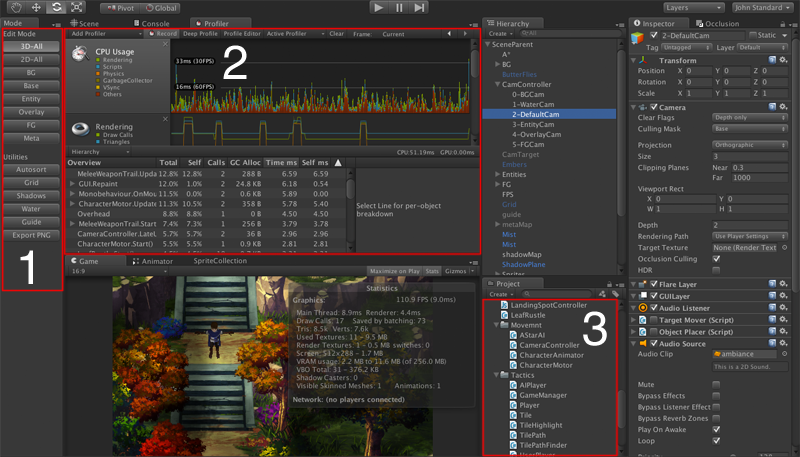
Task: Sort profiler by Time ms column
Action: [281, 163]
